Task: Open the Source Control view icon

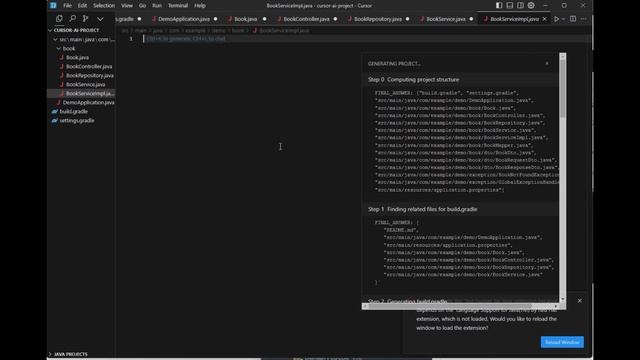Action: 85,19
